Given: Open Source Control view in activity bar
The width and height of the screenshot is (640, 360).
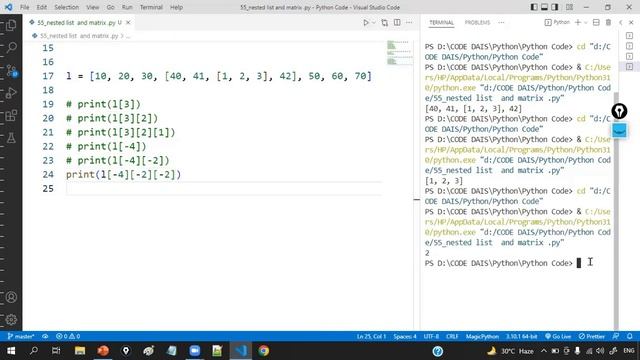Looking at the screenshot, I should [11, 70].
